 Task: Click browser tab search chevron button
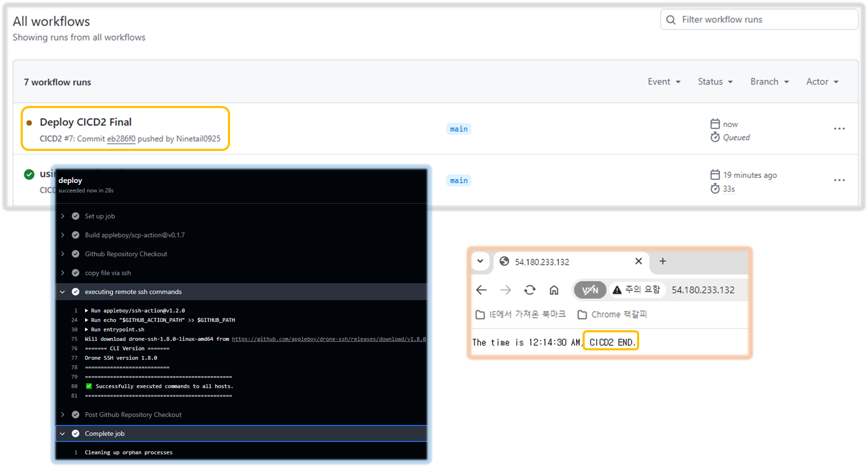[480, 261]
